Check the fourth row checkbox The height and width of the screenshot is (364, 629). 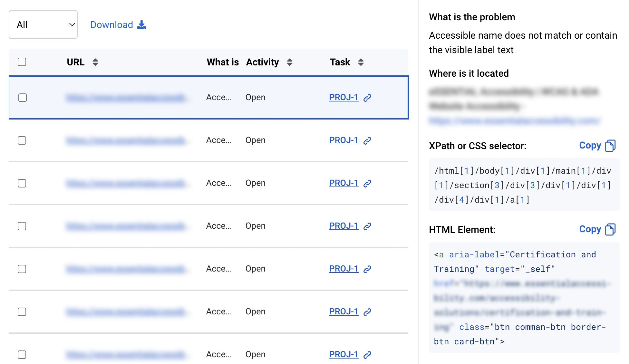[22, 226]
